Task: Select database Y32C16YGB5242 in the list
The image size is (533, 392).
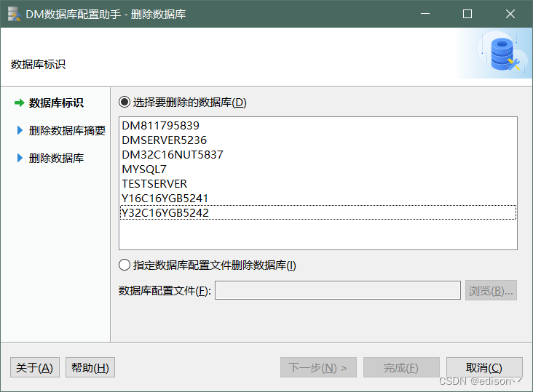Action: pos(318,213)
